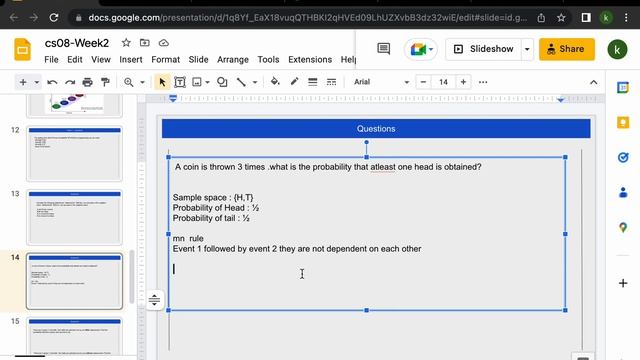Select slide 15 thumbnail
Screen dimensions: 640x360
coord(75,336)
